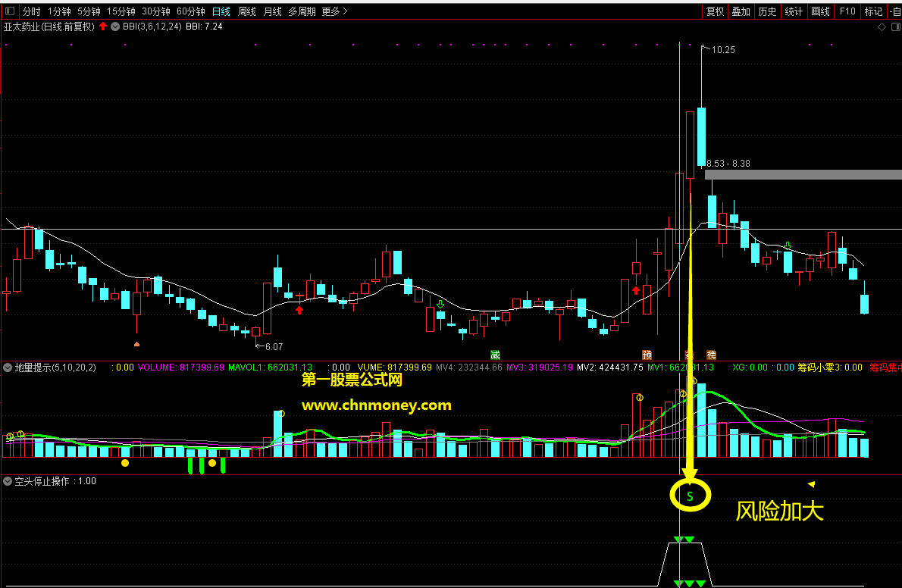Click the 标记 mark button
902x588 pixels.
coord(873,11)
